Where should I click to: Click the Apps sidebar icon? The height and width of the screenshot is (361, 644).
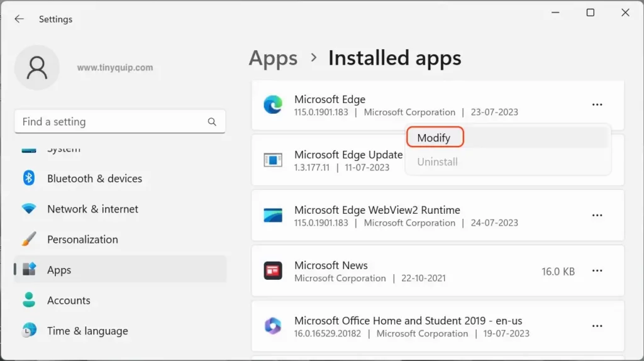tap(29, 269)
